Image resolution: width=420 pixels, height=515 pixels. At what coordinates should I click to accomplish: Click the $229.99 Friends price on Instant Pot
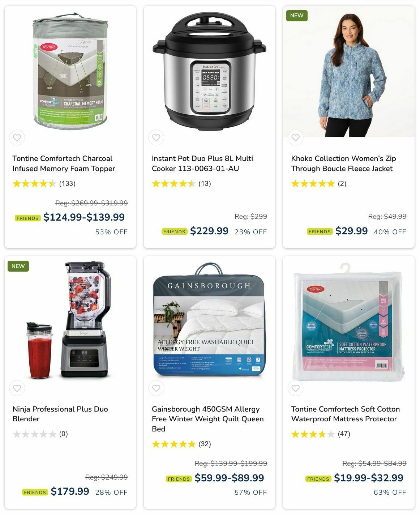click(209, 231)
